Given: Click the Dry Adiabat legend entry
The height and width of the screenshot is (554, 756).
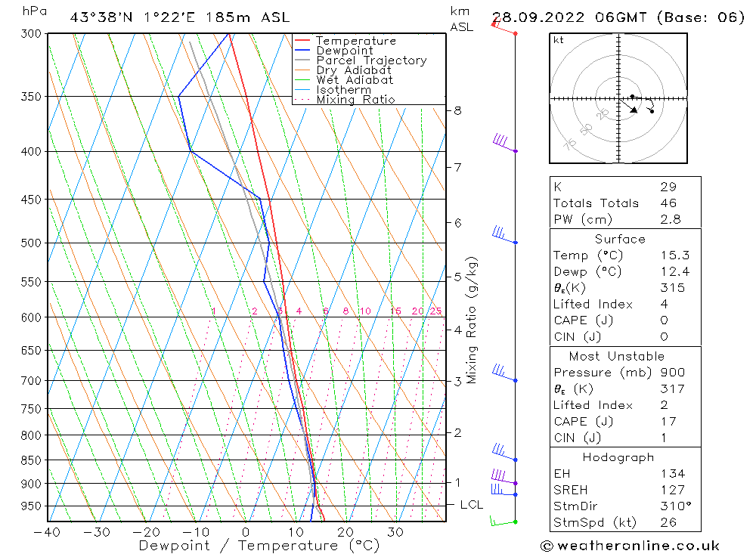Looking at the screenshot, I should pyautogui.click(x=342, y=70).
